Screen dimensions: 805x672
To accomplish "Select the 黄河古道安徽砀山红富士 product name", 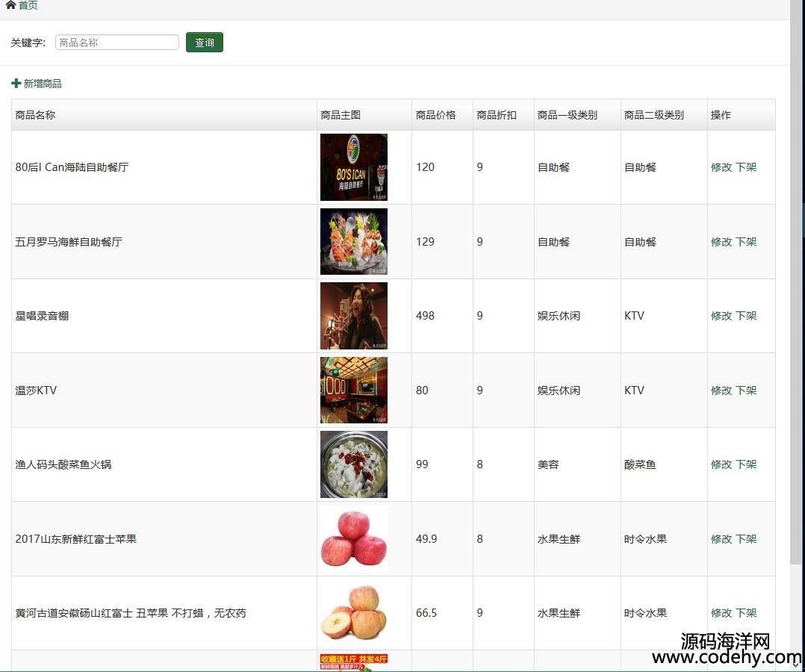I will point(131,613).
